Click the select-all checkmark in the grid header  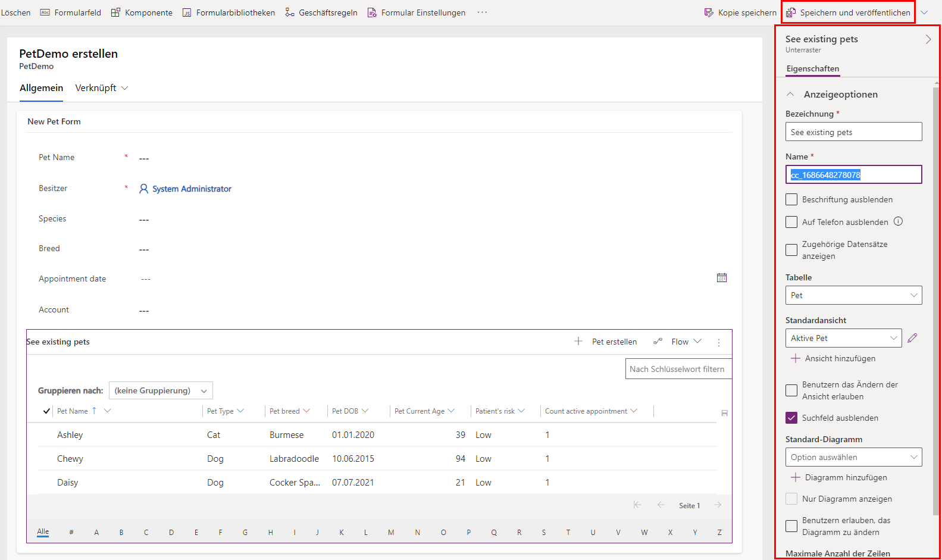click(46, 411)
